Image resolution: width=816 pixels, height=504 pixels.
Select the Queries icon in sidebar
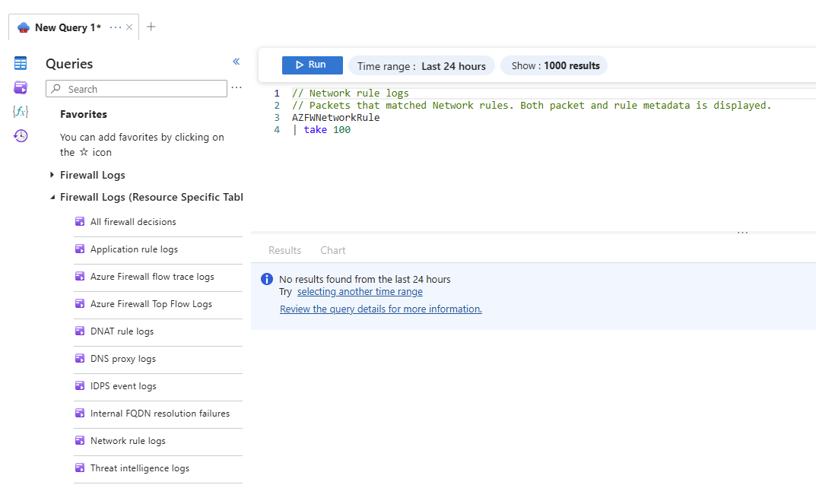click(x=21, y=87)
